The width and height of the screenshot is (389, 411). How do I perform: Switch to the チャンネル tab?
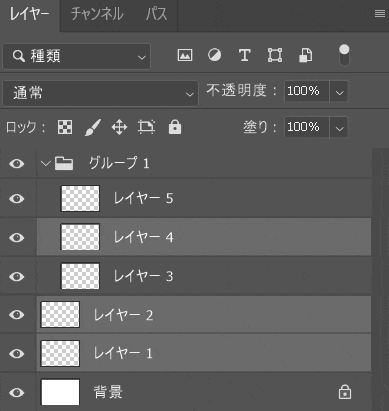pos(97,14)
